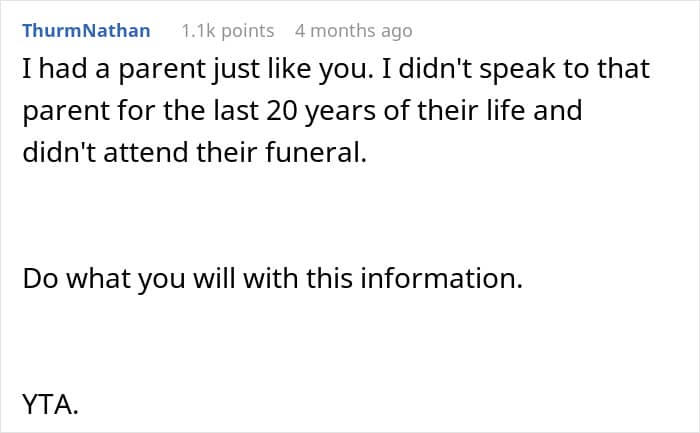Select the YTA. verdict text
Screen dimensions: 700x433
coord(50,404)
